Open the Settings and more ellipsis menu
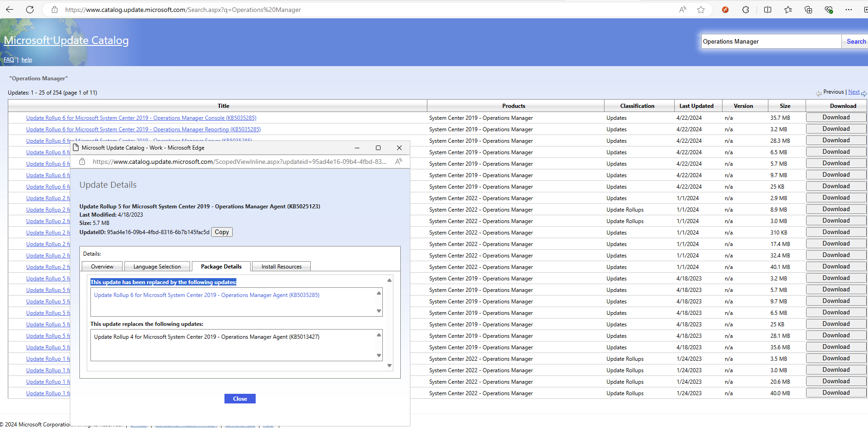 pos(849,10)
